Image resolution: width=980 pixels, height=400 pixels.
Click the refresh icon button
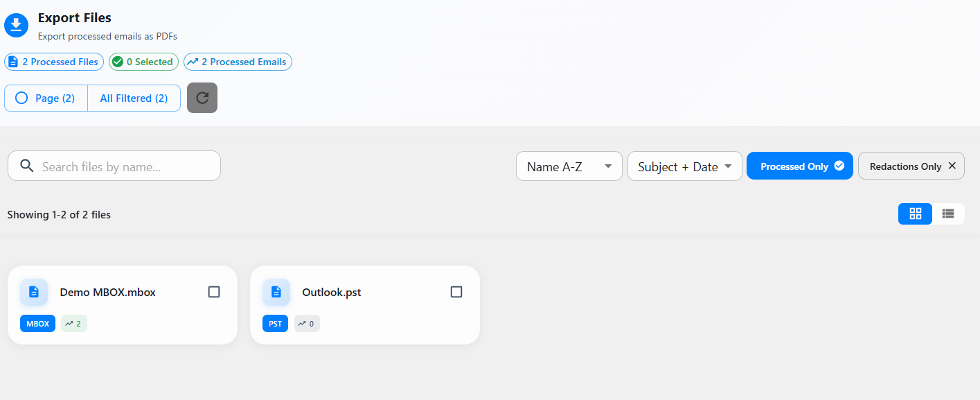point(202,98)
